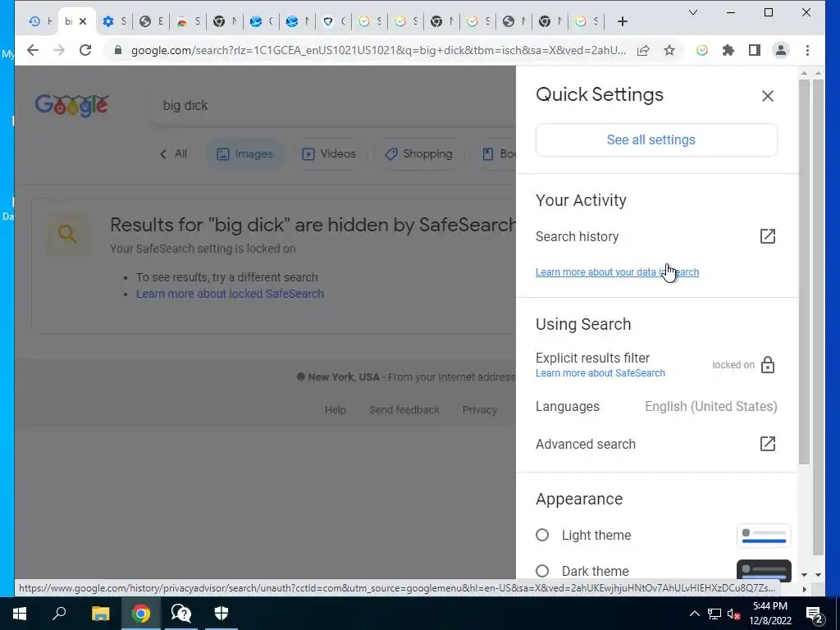Open the Windows Start menu

pyautogui.click(x=20, y=614)
